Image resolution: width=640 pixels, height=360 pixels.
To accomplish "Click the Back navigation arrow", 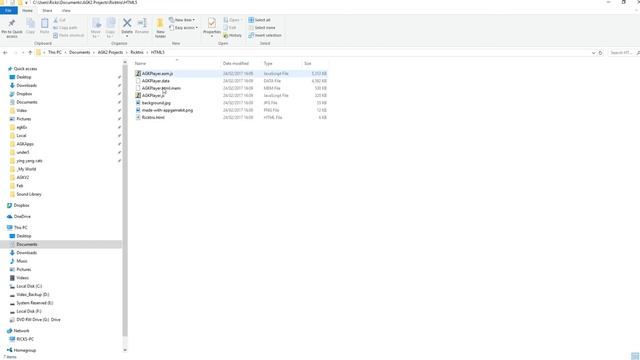I will (5, 53).
